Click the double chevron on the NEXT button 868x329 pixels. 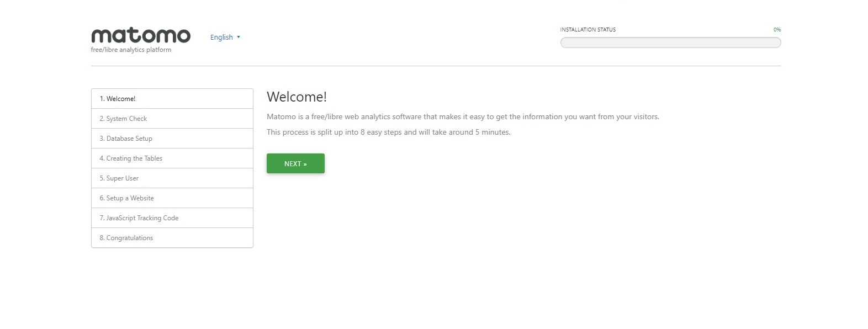click(305, 164)
